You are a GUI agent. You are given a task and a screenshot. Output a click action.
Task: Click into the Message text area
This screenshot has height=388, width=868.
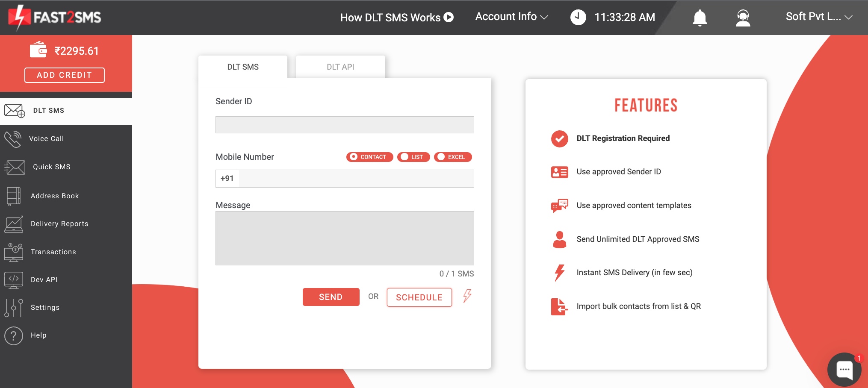click(345, 238)
